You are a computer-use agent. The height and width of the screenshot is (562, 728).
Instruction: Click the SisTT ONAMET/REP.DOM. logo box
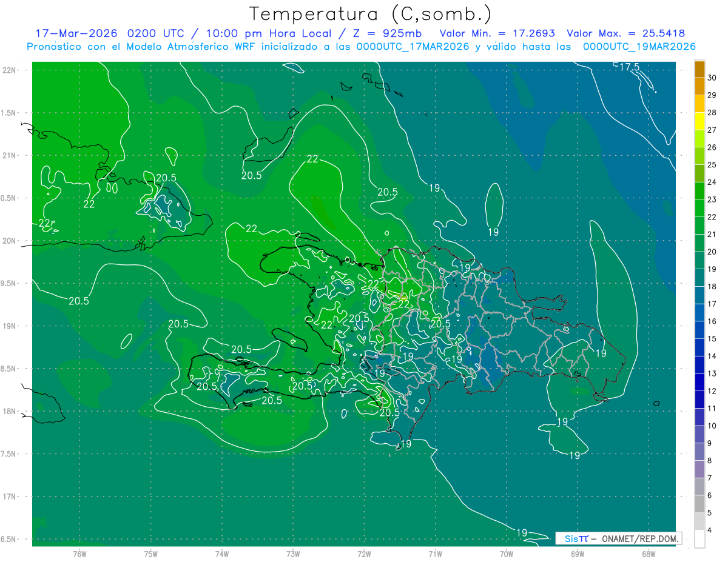coord(618,538)
